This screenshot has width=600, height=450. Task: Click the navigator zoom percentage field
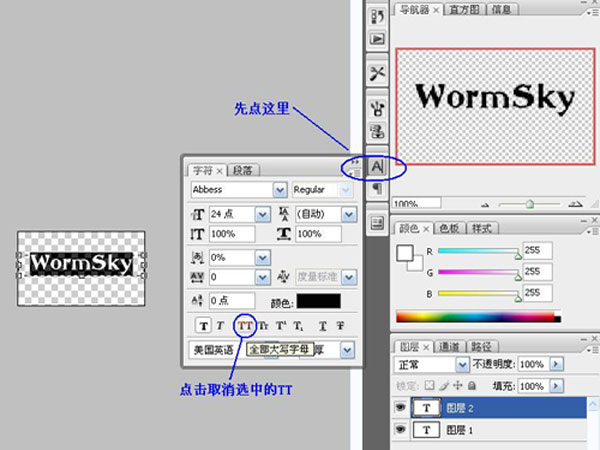(417, 203)
